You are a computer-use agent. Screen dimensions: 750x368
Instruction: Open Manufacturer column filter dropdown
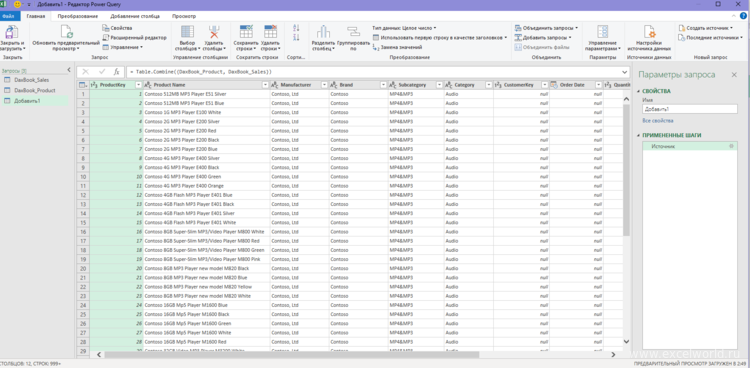[324, 85]
